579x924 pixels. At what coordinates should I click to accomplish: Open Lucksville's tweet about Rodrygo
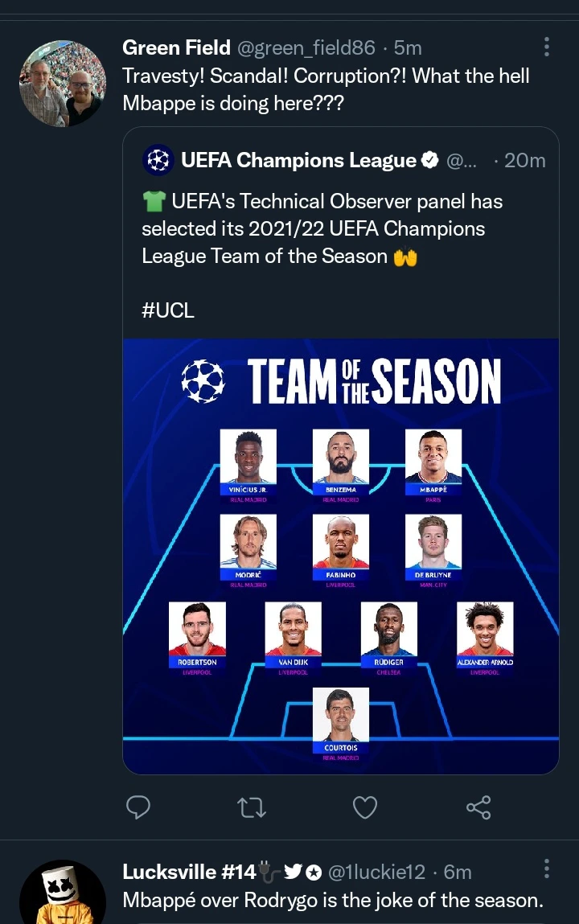(332, 900)
